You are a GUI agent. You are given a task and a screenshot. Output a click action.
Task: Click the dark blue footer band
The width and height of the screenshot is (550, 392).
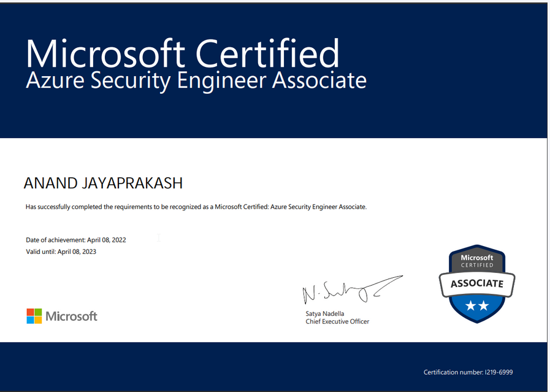[x=273, y=366]
